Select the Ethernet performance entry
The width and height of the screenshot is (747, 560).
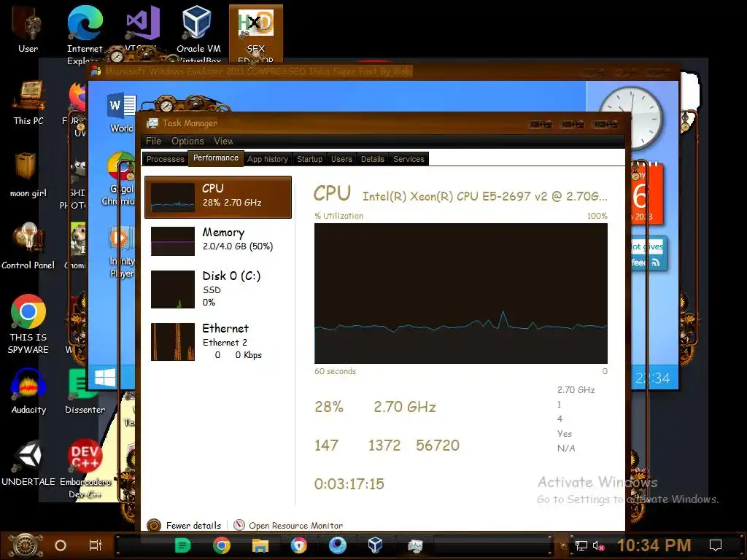point(218,341)
